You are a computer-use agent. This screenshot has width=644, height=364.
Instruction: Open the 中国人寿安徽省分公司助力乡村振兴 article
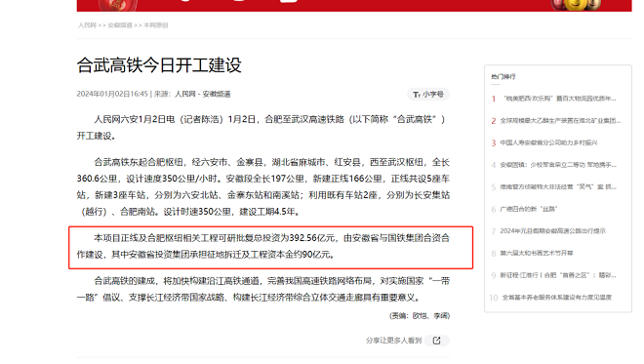tap(548, 143)
